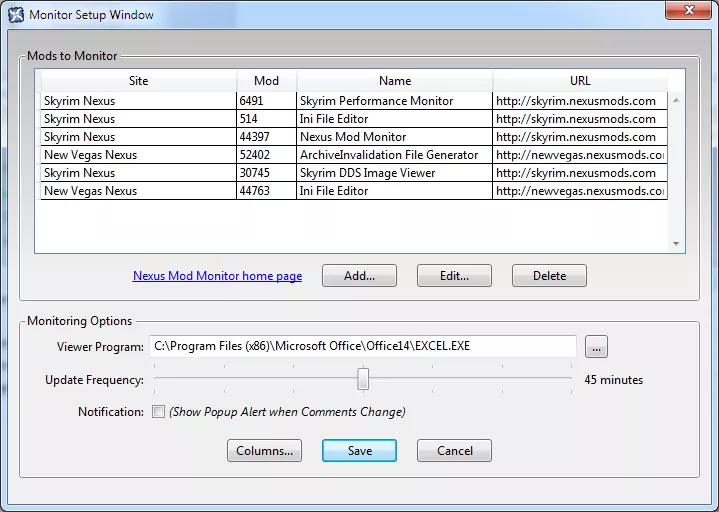
Task: Select mod number 514 cell
Action: click(266, 119)
